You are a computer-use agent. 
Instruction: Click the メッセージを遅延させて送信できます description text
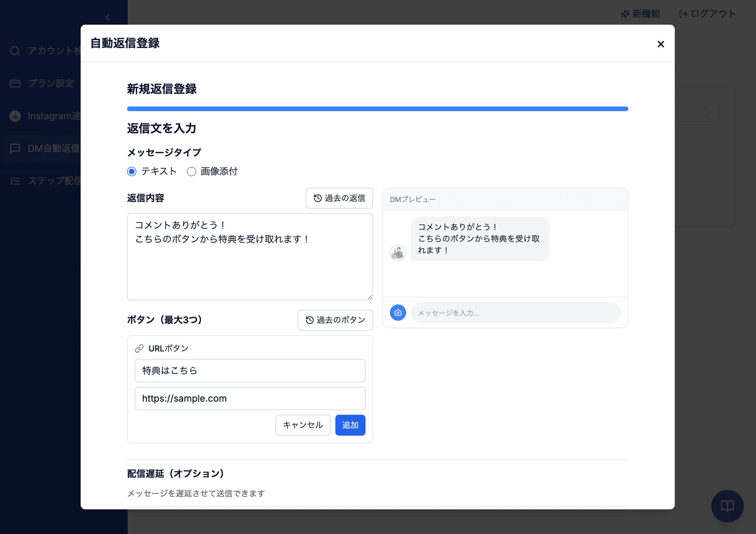tap(196, 493)
